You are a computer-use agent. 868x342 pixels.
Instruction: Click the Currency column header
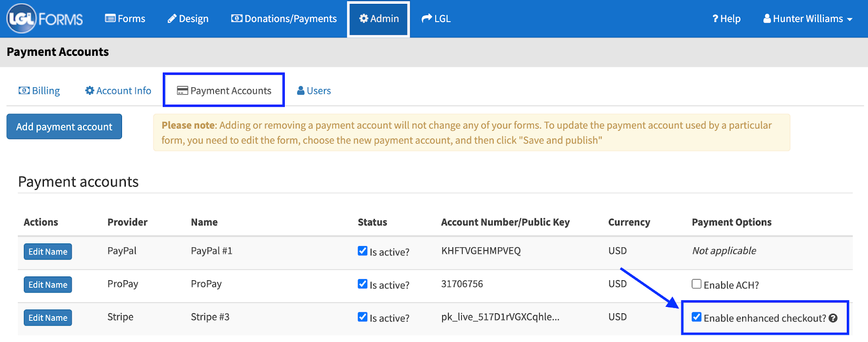pyautogui.click(x=629, y=222)
